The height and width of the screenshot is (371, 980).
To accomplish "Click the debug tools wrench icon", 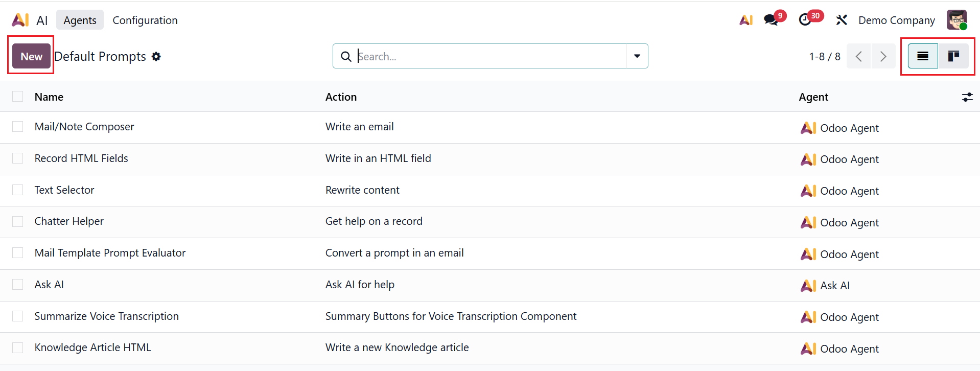I will 841,20.
